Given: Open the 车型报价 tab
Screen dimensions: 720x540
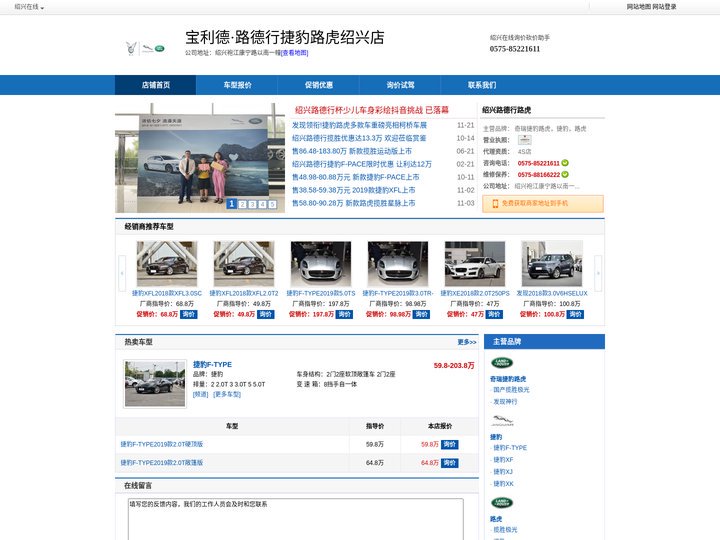Looking at the screenshot, I should coord(237,85).
